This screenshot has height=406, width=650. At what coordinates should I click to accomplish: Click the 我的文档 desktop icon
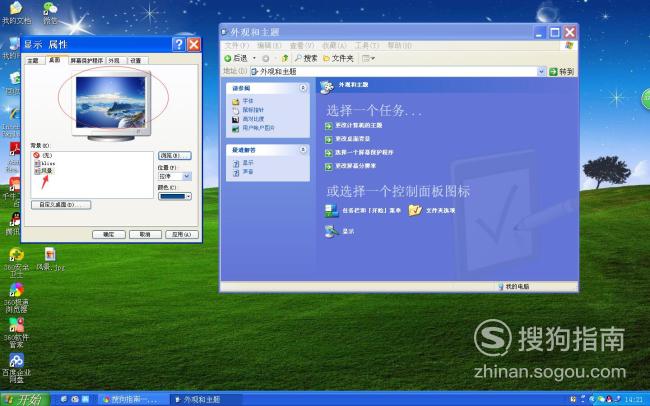(16, 13)
